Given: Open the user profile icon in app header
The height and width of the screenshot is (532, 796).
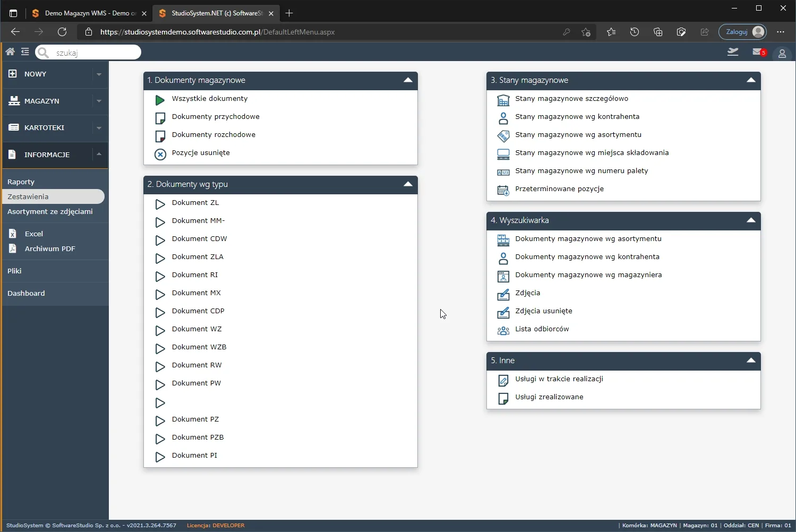Looking at the screenshot, I should coord(782,53).
